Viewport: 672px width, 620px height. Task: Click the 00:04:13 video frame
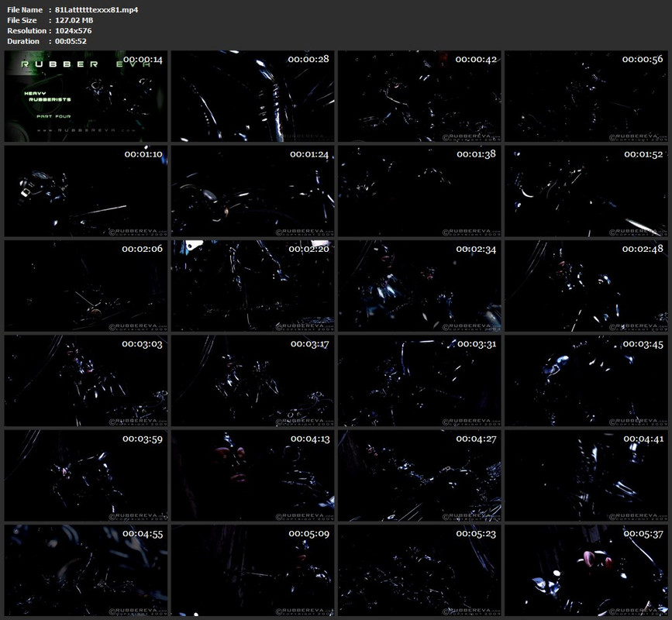tap(253, 476)
